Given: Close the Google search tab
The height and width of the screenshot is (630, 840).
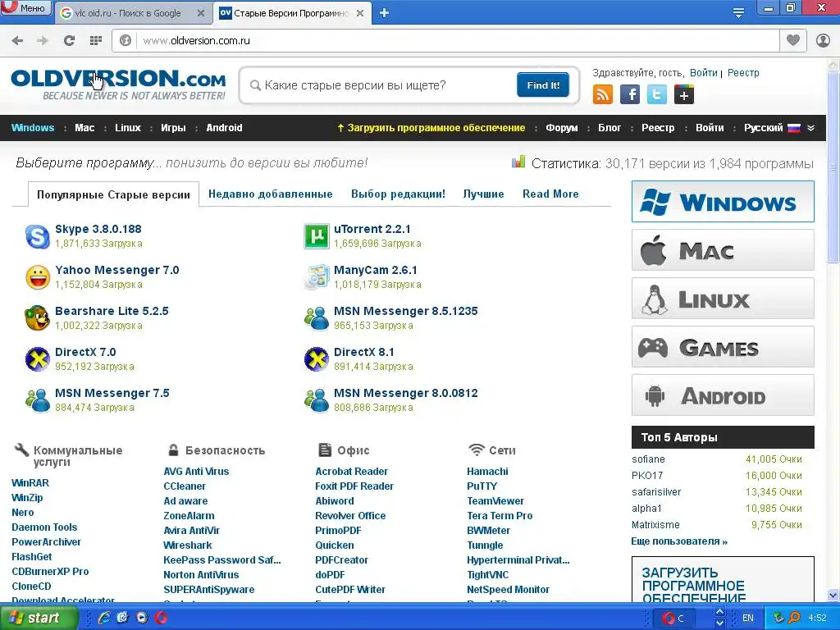Looking at the screenshot, I should (201, 13).
